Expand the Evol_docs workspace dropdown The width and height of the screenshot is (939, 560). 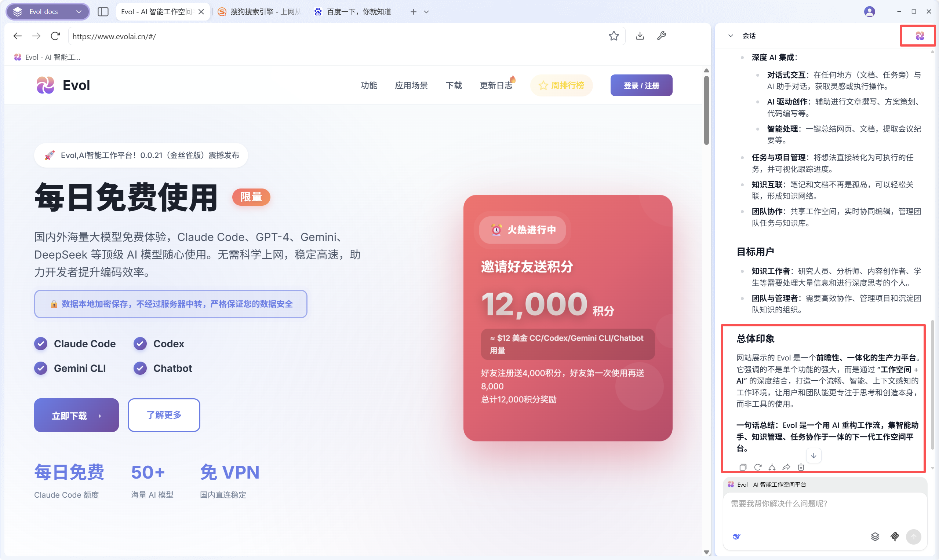(79, 12)
